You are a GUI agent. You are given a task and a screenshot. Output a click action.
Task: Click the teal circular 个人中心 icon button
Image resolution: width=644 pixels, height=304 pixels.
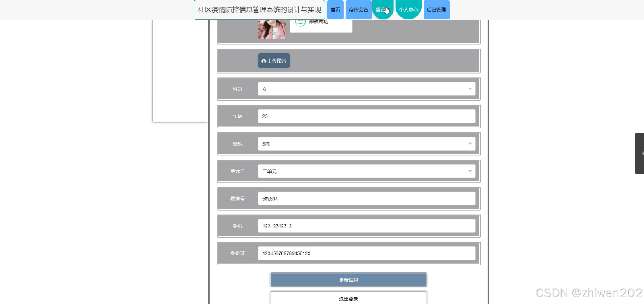pyautogui.click(x=408, y=9)
